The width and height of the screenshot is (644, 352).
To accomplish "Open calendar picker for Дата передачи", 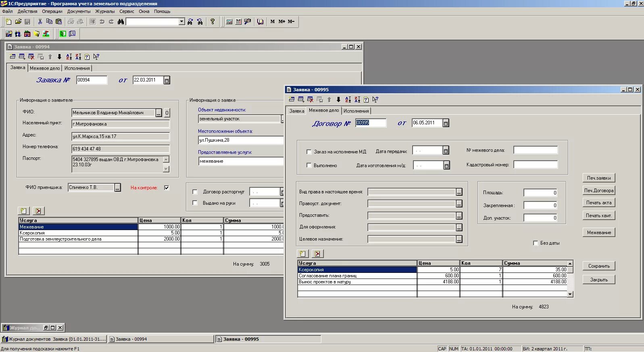I will click(446, 151).
